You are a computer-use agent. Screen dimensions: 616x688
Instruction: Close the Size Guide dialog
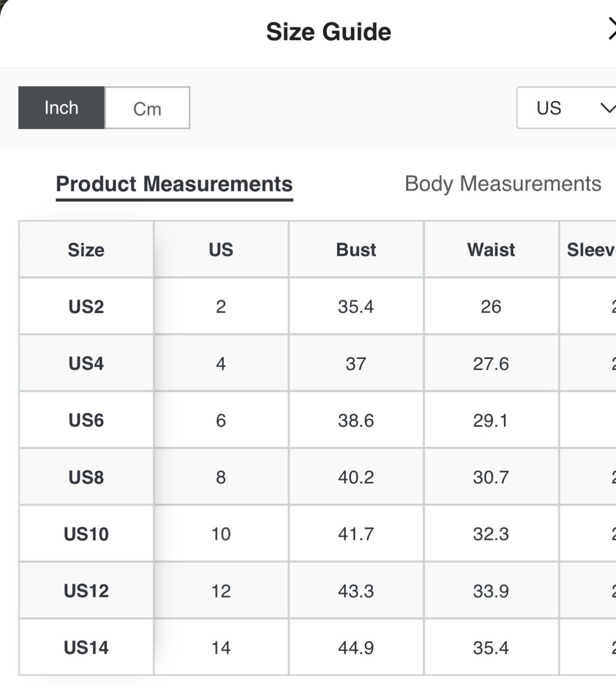click(x=611, y=30)
